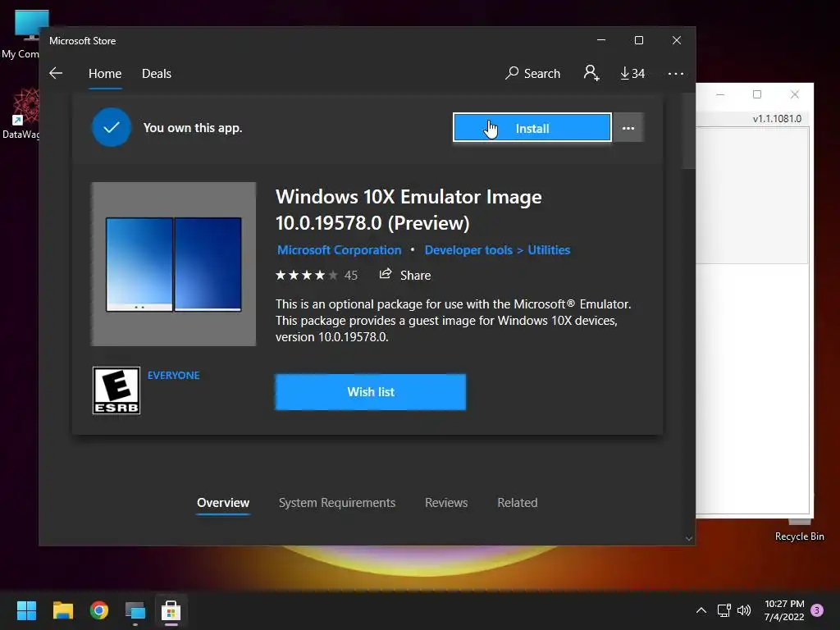Click the Store page vertical scrollbar thumb
Viewport: 840px width, 630px height.
click(688, 131)
